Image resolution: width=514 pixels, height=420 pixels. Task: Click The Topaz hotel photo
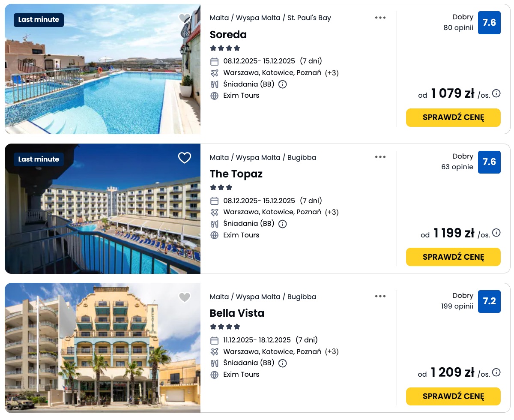[x=102, y=208]
